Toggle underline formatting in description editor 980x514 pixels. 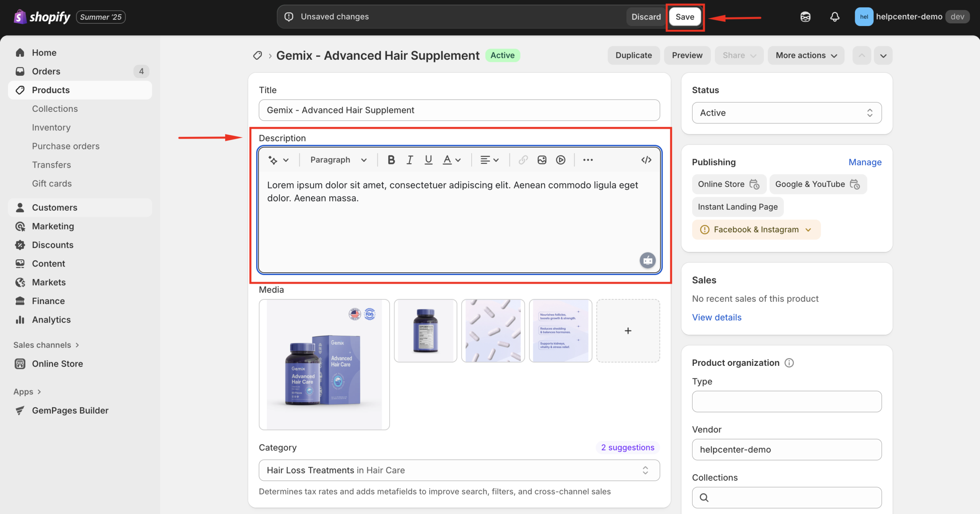pyautogui.click(x=428, y=160)
